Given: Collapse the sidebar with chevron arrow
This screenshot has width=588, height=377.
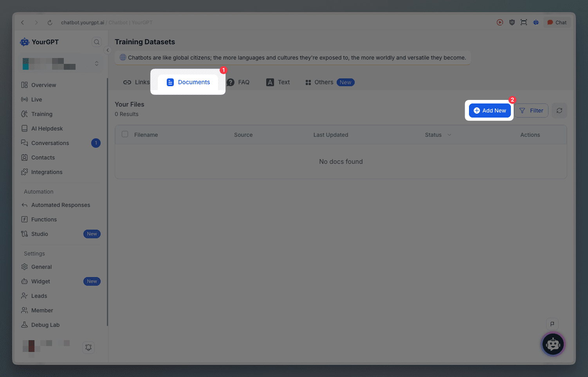Looking at the screenshot, I should click(108, 50).
